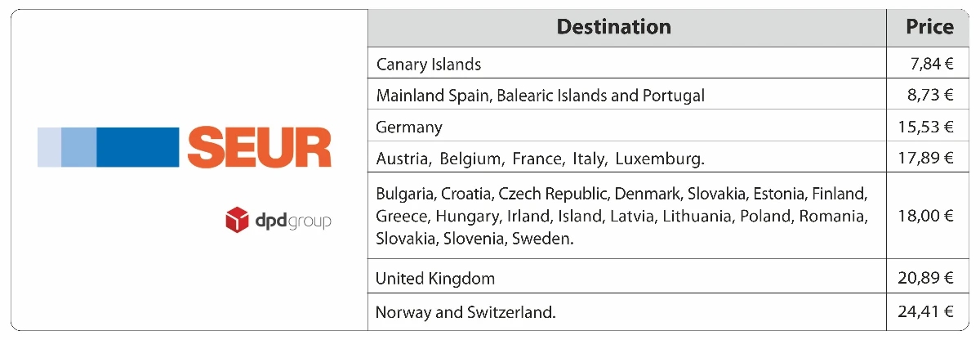Select the United Kingdom destination row

click(627, 278)
